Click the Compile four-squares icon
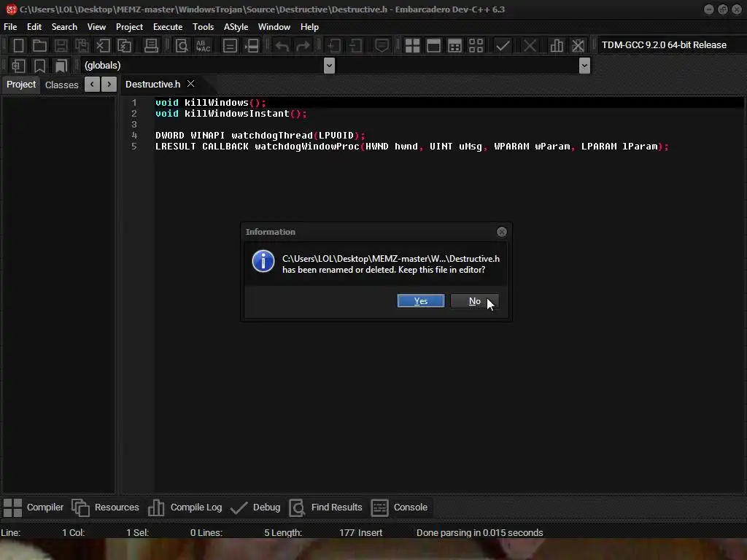Viewport: 747px width, 560px height. tap(412, 46)
